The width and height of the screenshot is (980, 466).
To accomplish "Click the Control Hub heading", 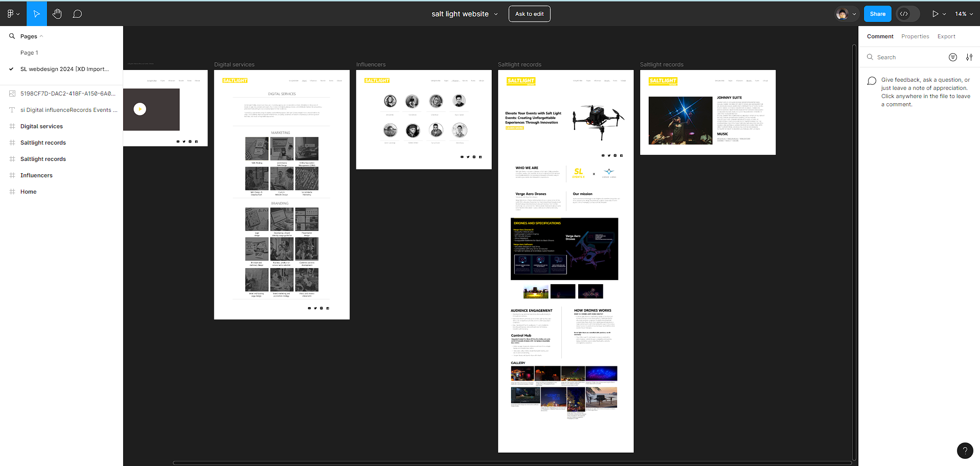I will pyautogui.click(x=521, y=335).
